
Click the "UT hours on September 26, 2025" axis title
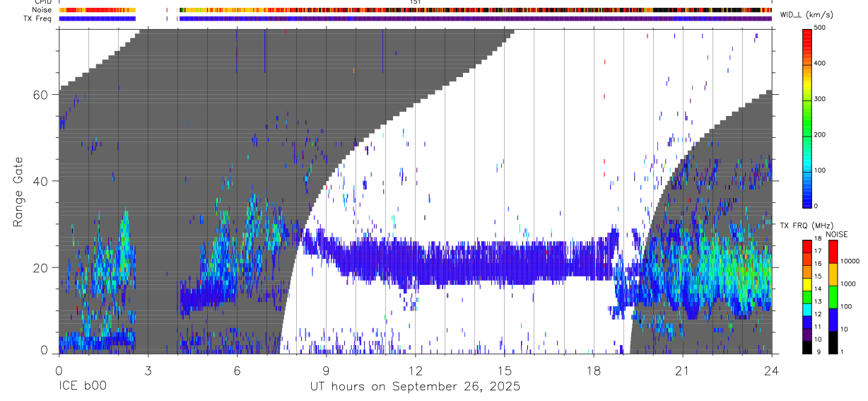[x=415, y=387]
